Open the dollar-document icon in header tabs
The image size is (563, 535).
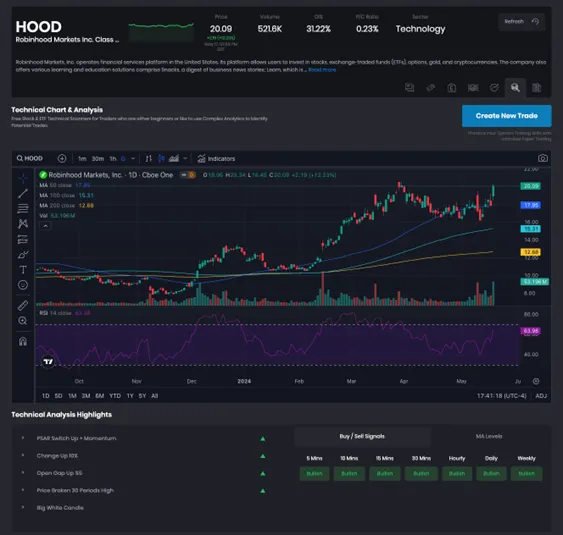[452, 88]
